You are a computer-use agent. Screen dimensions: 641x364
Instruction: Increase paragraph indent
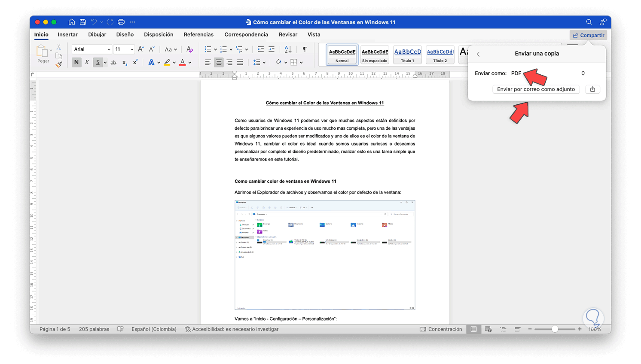click(272, 49)
